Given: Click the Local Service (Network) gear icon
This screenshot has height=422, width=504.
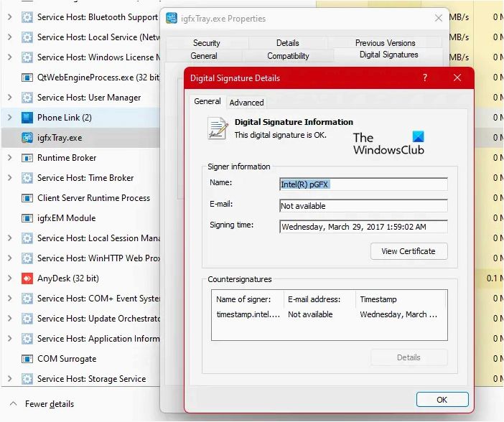Looking at the screenshot, I should (x=27, y=37).
